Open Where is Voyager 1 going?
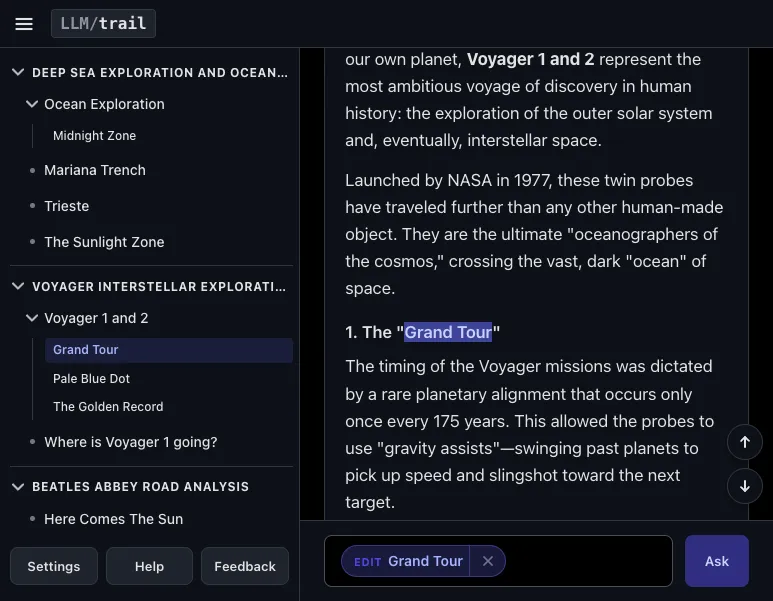Screen dimensions: 773x601 coord(131,442)
